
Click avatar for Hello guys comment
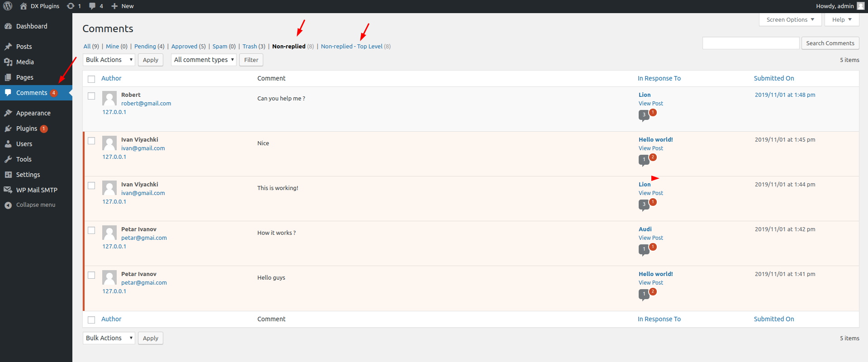pyautogui.click(x=109, y=277)
